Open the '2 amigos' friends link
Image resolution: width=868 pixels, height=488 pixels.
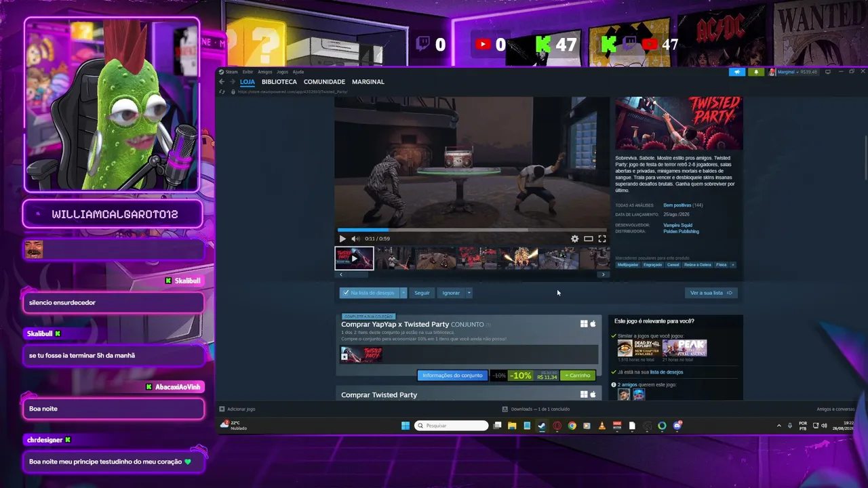coord(627,385)
